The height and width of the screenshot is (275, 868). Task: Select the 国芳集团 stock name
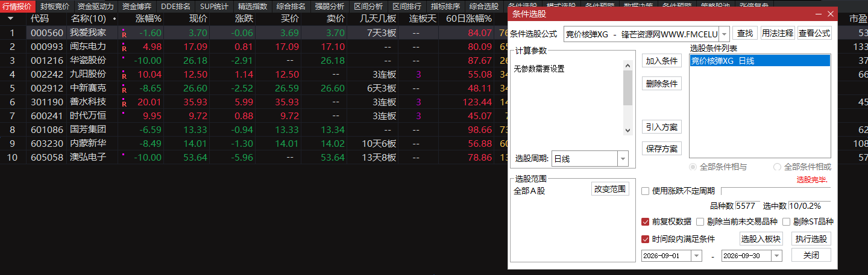point(88,129)
